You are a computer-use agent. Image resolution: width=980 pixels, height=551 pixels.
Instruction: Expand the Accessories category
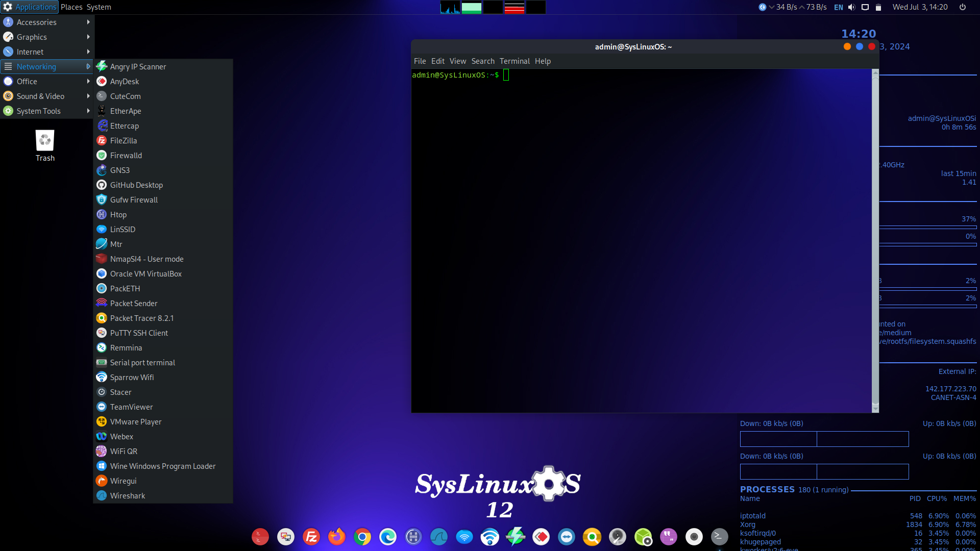tap(46, 22)
